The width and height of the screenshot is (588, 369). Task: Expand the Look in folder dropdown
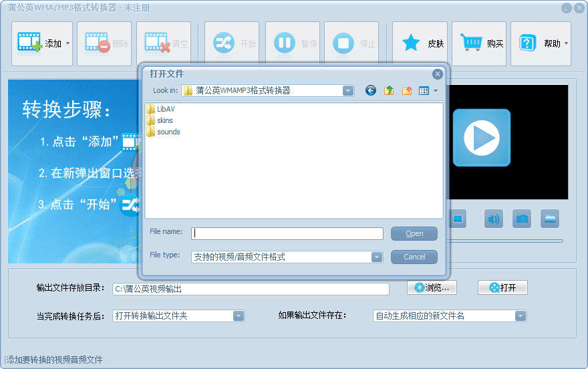pyautogui.click(x=348, y=90)
